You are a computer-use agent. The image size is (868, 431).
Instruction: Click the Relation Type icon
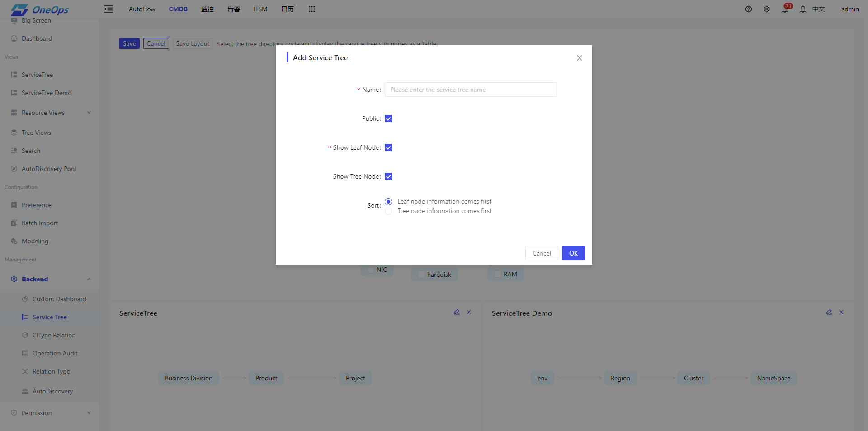point(25,371)
